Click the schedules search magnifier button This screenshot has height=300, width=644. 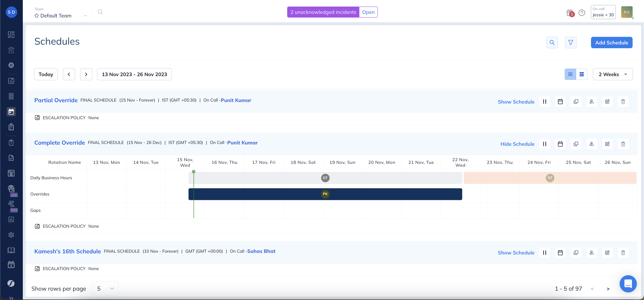[x=552, y=43]
